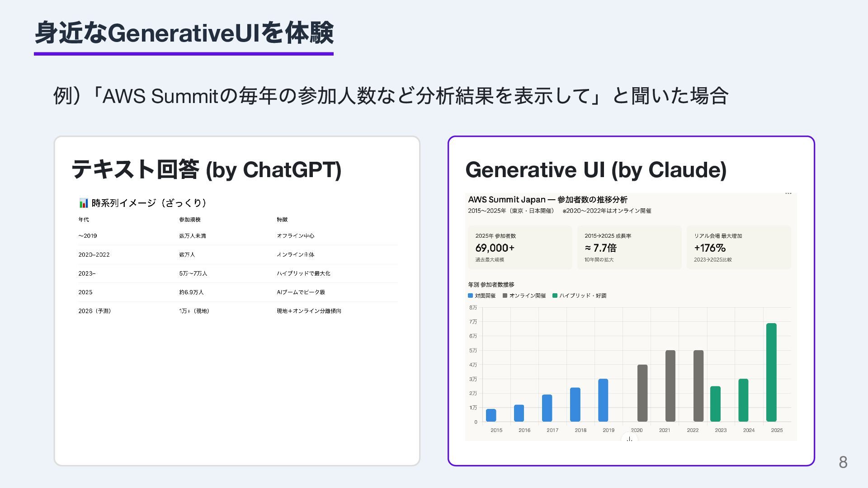Select the 2026（予測）table row
The height and width of the screenshot is (488, 868).
tap(237, 311)
